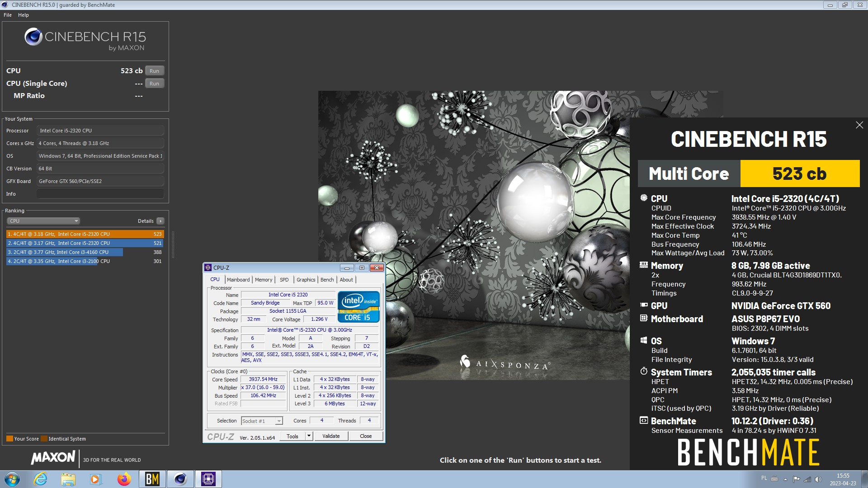868x488 pixels.
Task: Switch to Mainboard tab in CPU-Z
Action: [x=238, y=280]
